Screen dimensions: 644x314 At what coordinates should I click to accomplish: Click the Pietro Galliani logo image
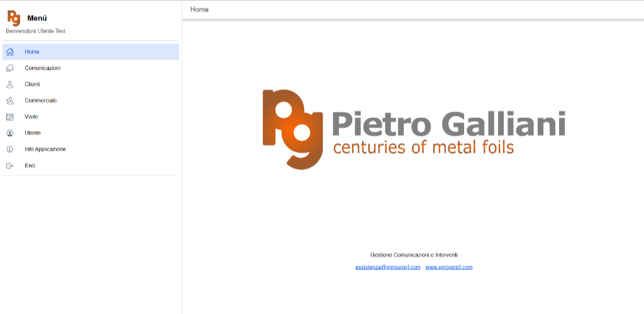pos(414,129)
